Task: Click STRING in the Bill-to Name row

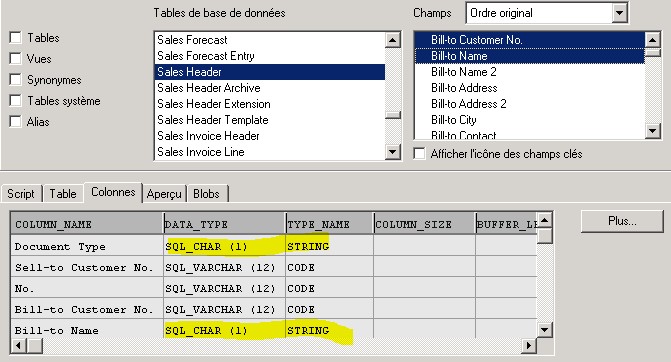Action: coord(330,329)
